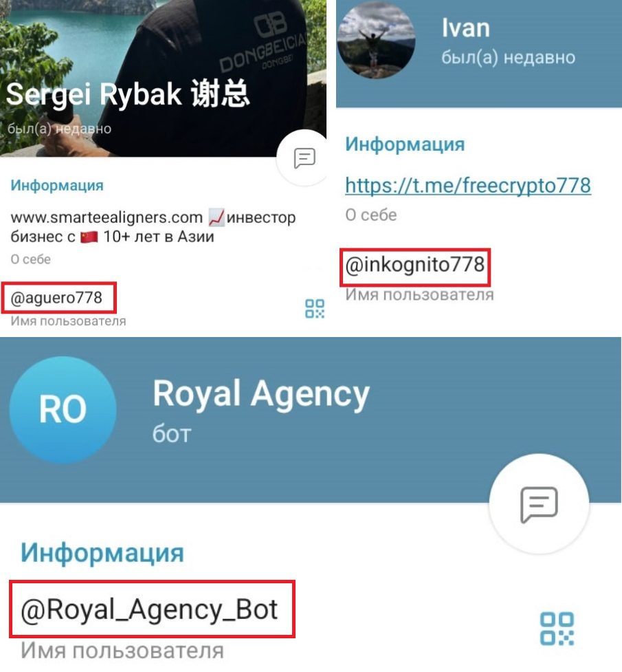
Task: Tap the Ivan profile name header
Action: tap(466, 28)
